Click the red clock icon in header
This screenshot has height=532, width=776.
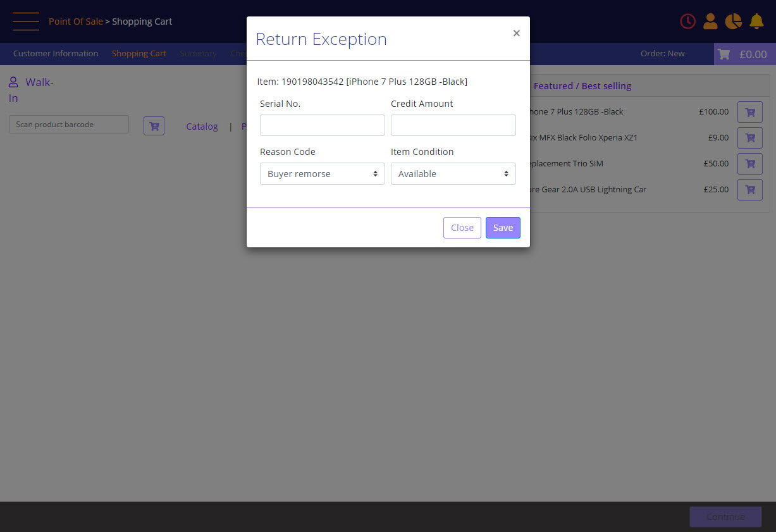[x=687, y=22]
